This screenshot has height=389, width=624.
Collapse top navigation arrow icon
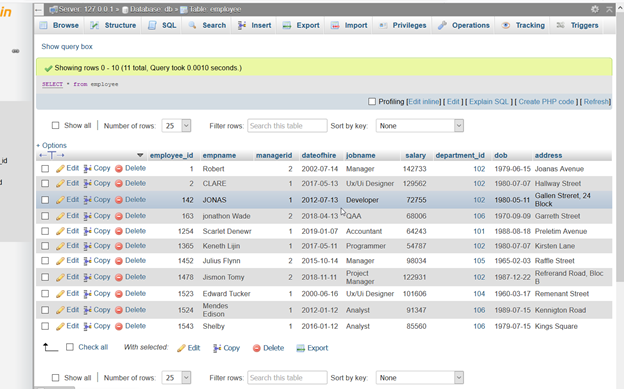pyautogui.click(x=609, y=9)
